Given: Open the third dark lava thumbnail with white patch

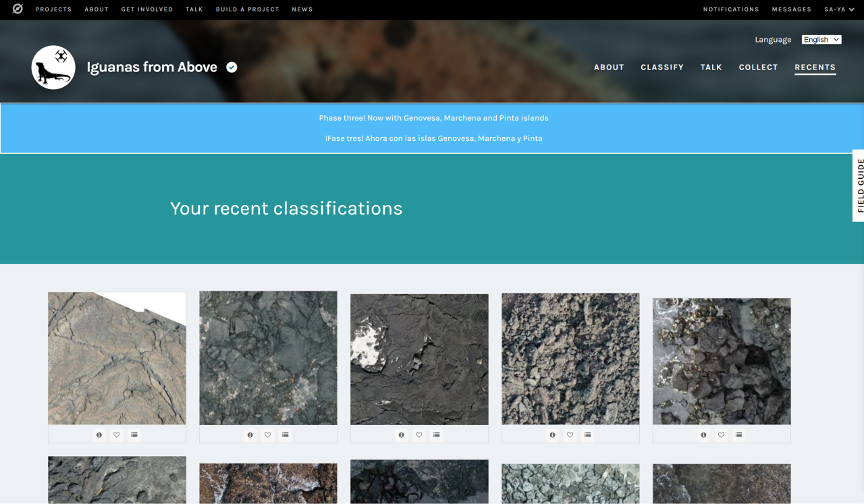Looking at the screenshot, I should coord(419,360).
